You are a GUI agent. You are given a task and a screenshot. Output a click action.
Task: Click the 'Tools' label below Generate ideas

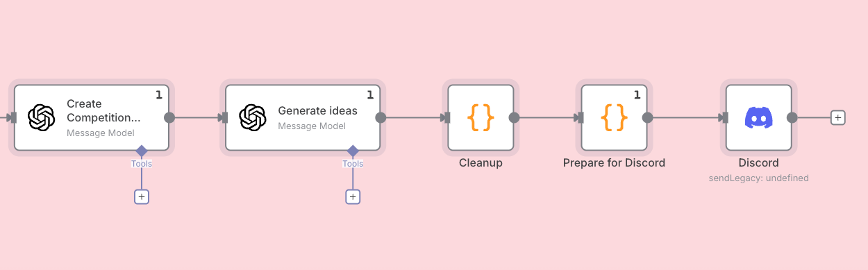pos(353,164)
